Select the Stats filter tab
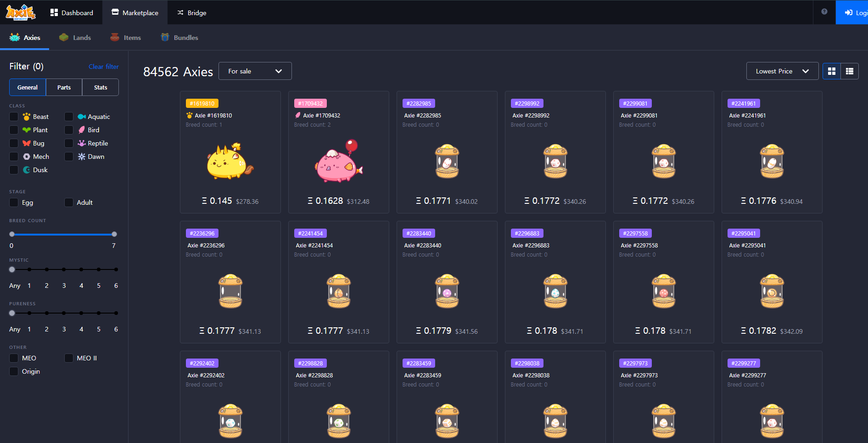The width and height of the screenshot is (868, 443). point(101,87)
